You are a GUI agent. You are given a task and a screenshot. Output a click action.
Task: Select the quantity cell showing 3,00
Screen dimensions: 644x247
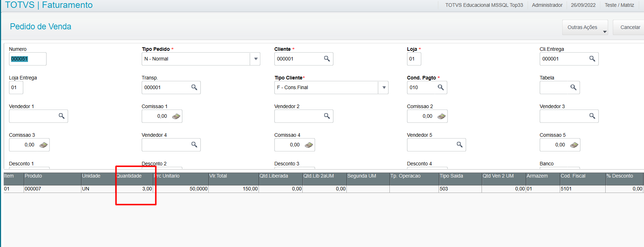[134, 189]
